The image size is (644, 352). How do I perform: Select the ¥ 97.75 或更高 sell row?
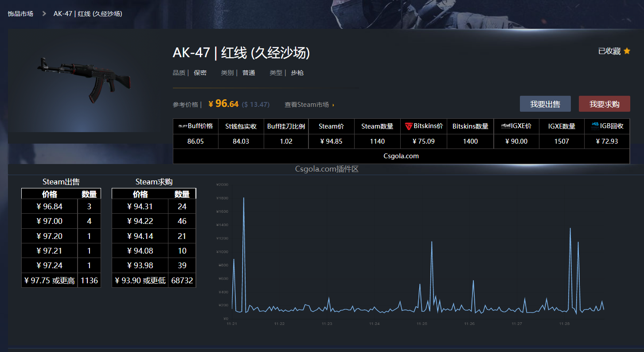[61, 280]
